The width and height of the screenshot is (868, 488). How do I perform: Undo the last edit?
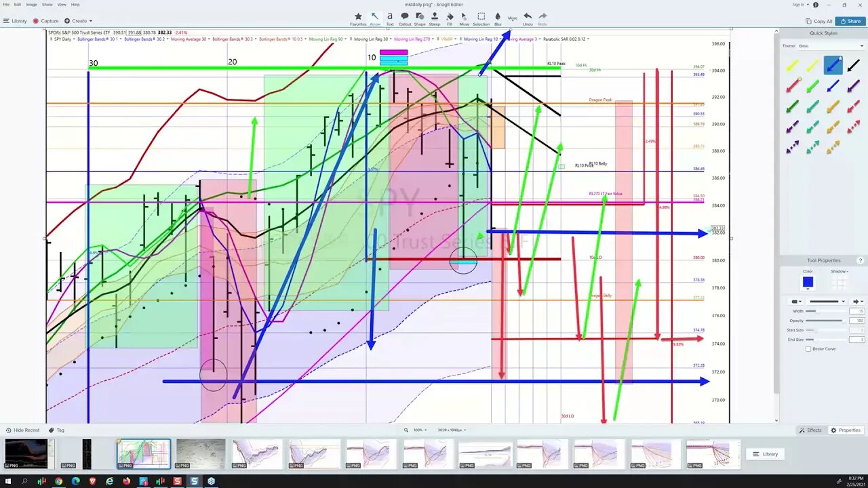tap(528, 19)
